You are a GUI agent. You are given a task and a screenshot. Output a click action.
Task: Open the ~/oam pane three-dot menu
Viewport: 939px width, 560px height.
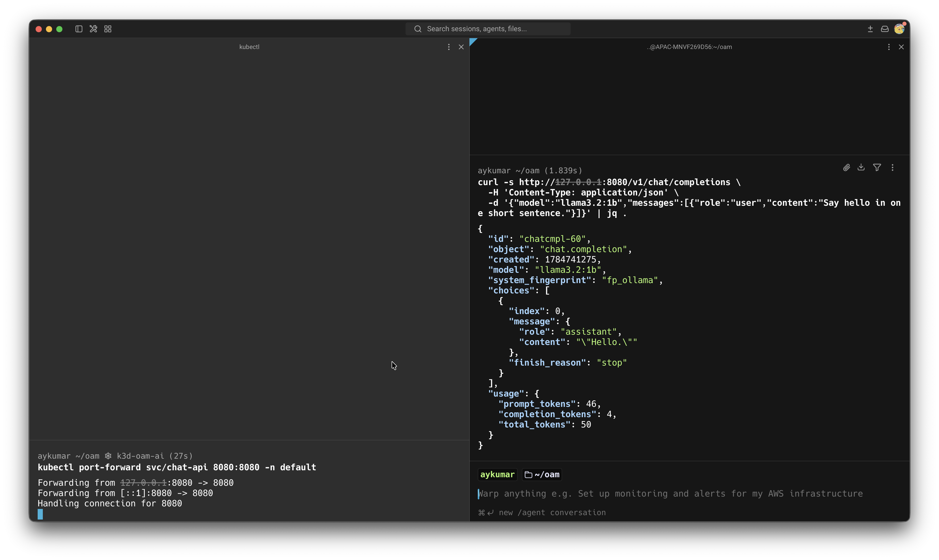(x=889, y=47)
